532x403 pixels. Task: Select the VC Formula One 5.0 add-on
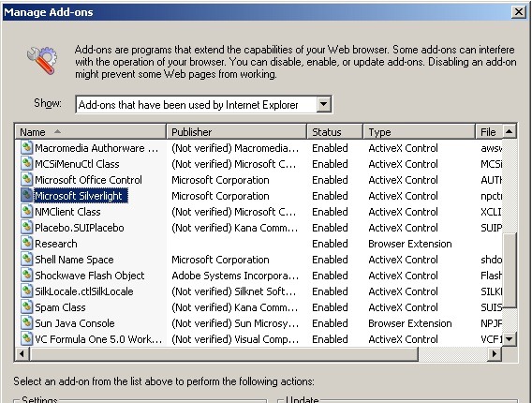(98, 339)
